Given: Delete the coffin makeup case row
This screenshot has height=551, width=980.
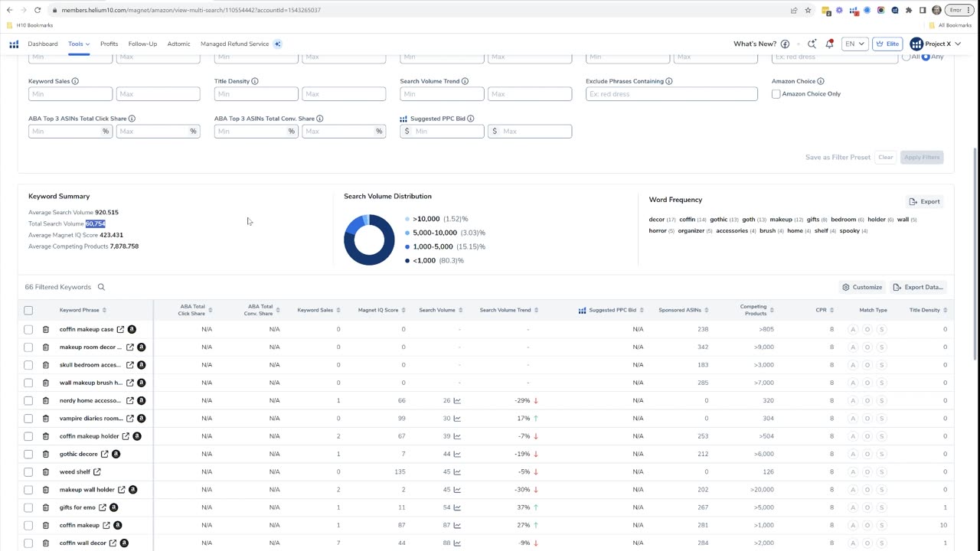Looking at the screenshot, I should [x=45, y=329].
